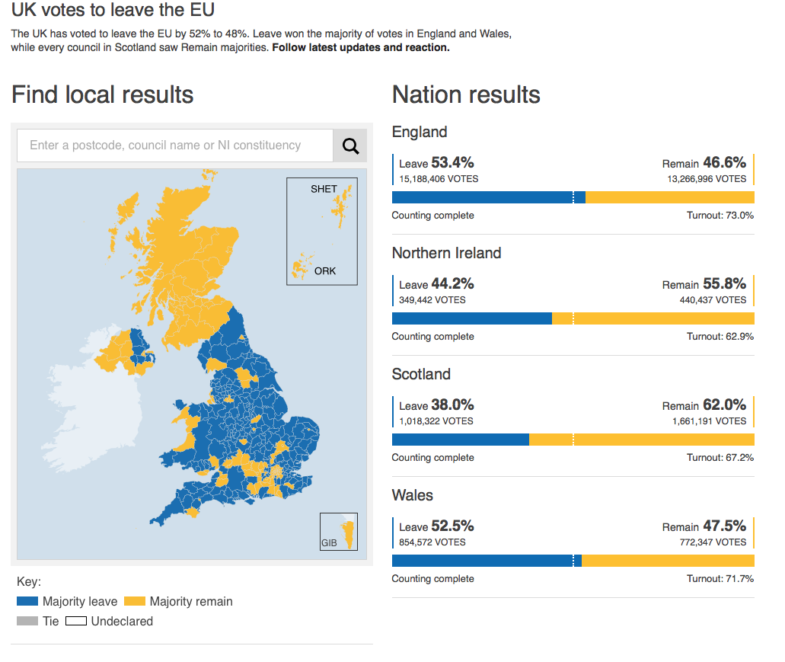Click the grey Tie key swatch
The image size is (785, 662).
point(28,621)
